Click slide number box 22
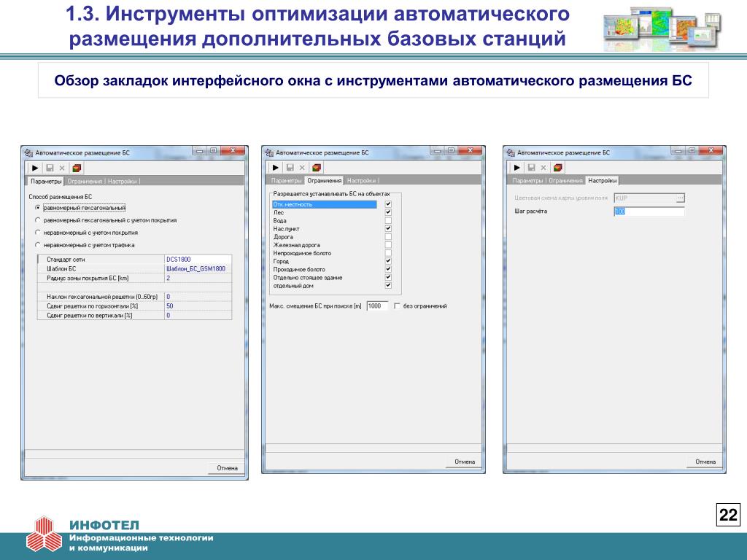The height and width of the screenshot is (560, 747). pyautogui.click(x=728, y=515)
